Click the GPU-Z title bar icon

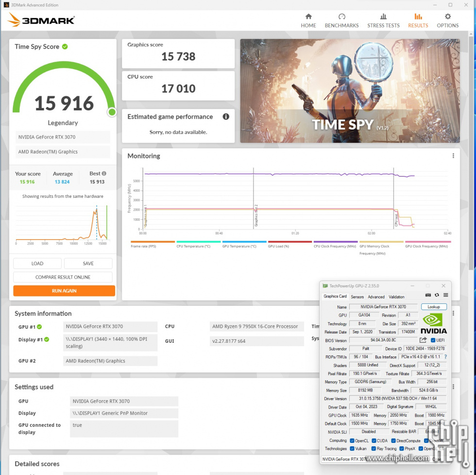click(x=325, y=286)
